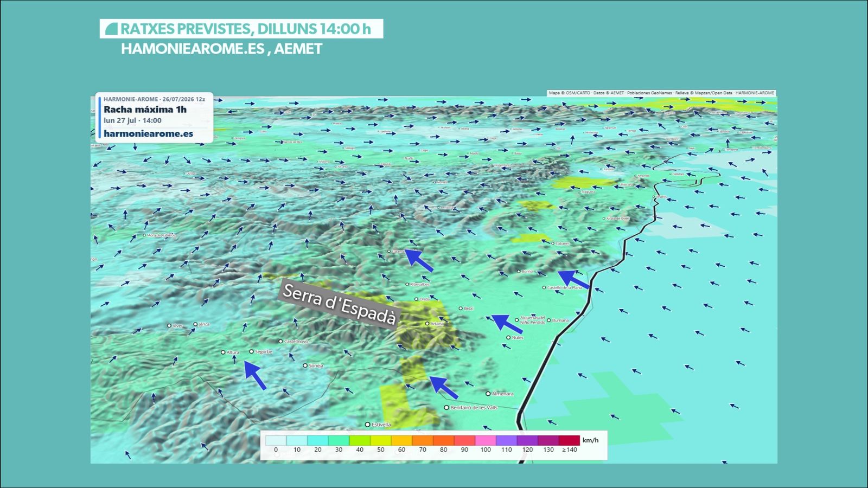
Task: Click the Soneja town marker
Action: point(305,365)
